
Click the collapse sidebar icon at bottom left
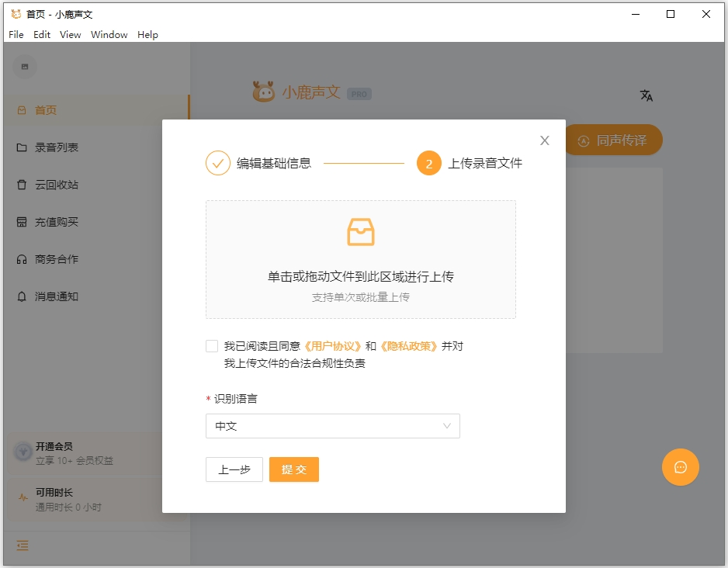coord(22,546)
